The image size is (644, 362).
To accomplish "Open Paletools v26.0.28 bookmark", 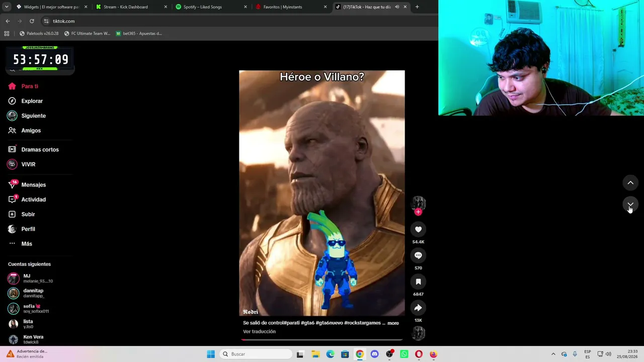I will pos(39,34).
